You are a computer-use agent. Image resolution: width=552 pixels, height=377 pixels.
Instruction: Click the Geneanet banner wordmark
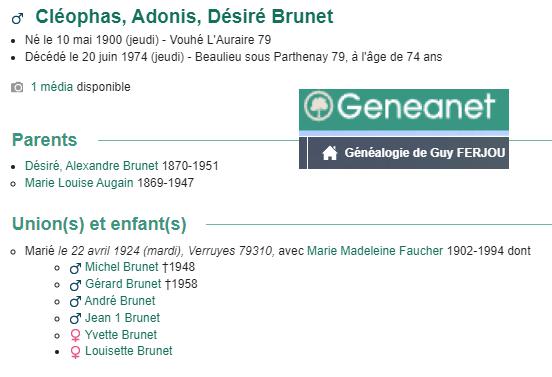pyautogui.click(x=416, y=106)
